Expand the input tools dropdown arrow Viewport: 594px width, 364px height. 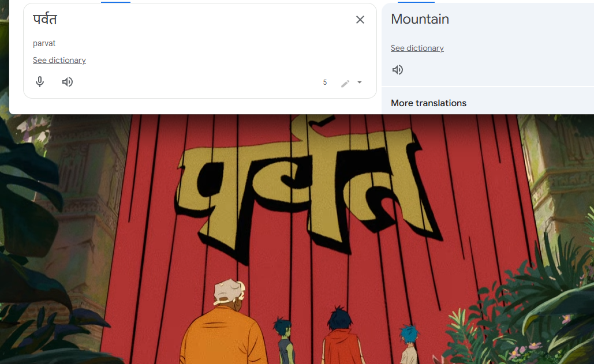click(x=360, y=82)
